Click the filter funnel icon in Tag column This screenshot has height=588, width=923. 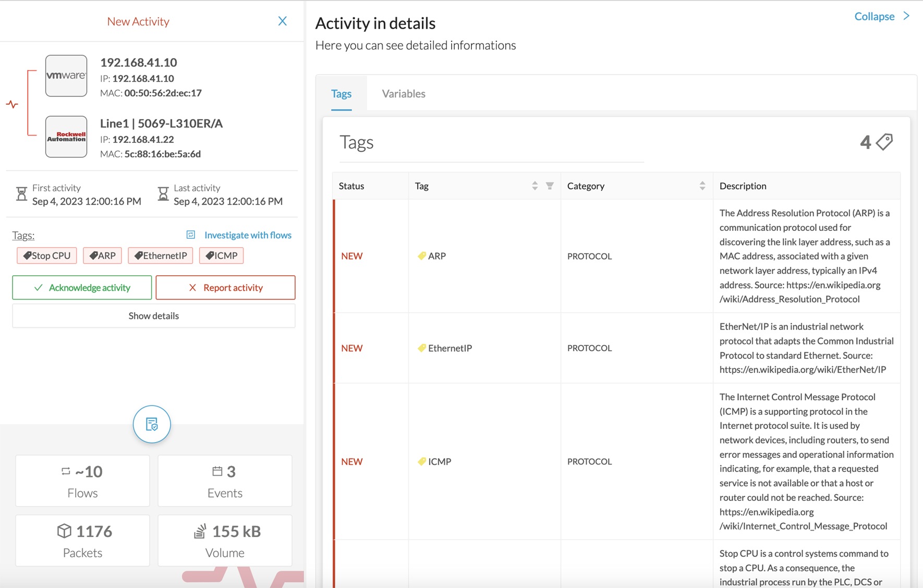coord(551,185)
